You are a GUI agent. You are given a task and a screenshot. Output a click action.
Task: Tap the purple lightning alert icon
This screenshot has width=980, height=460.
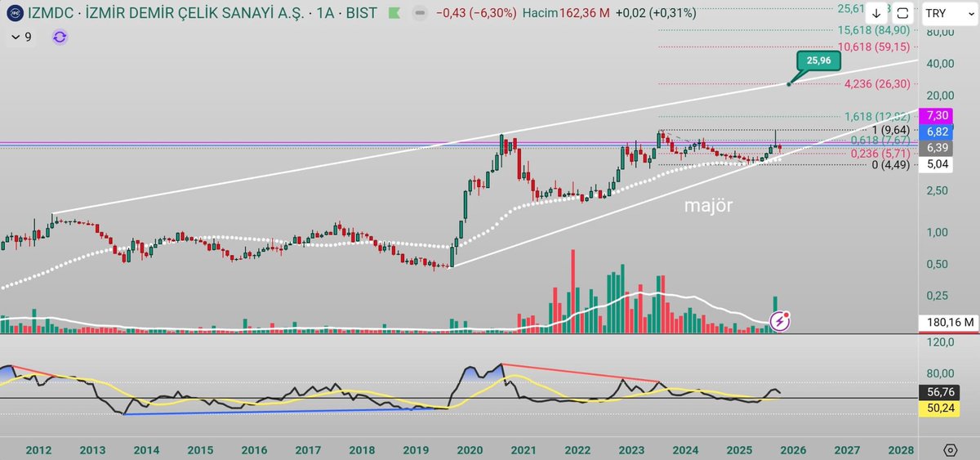coord(780,321)
